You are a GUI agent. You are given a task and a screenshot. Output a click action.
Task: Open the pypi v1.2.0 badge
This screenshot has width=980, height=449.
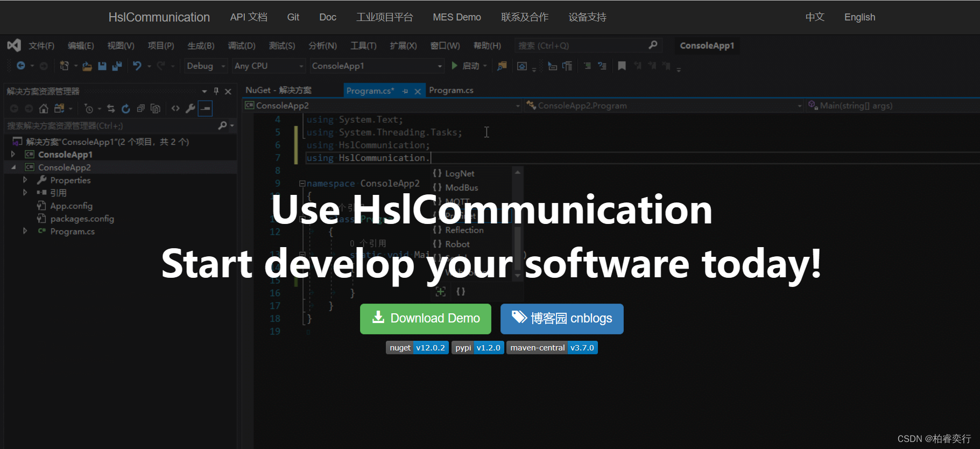point(478,348)
